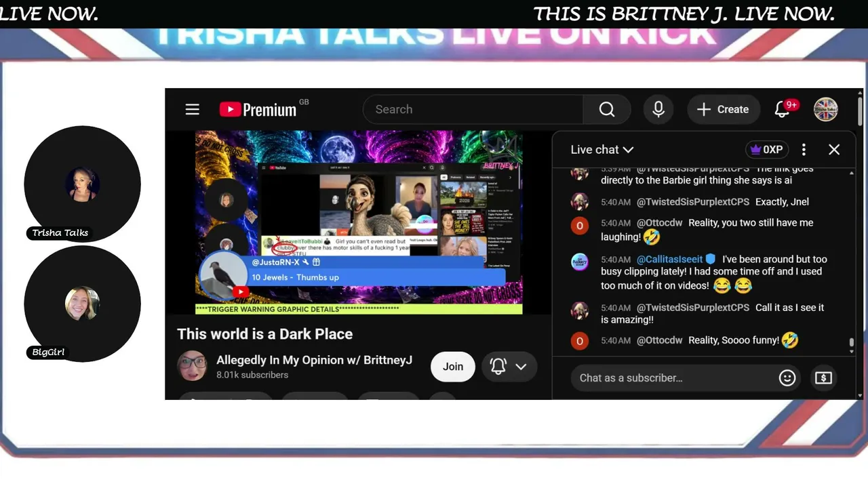868x488 pixels.
Task: Click into the YouTube Search field
Action: (473, 109)
